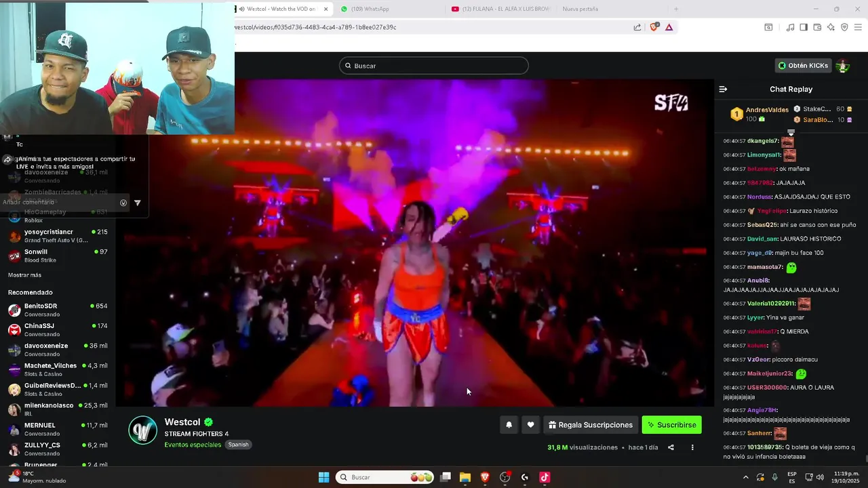Screen dimensions: 868x488
Task: Click the Regala Suscripciones button
Action: [591, 425]
